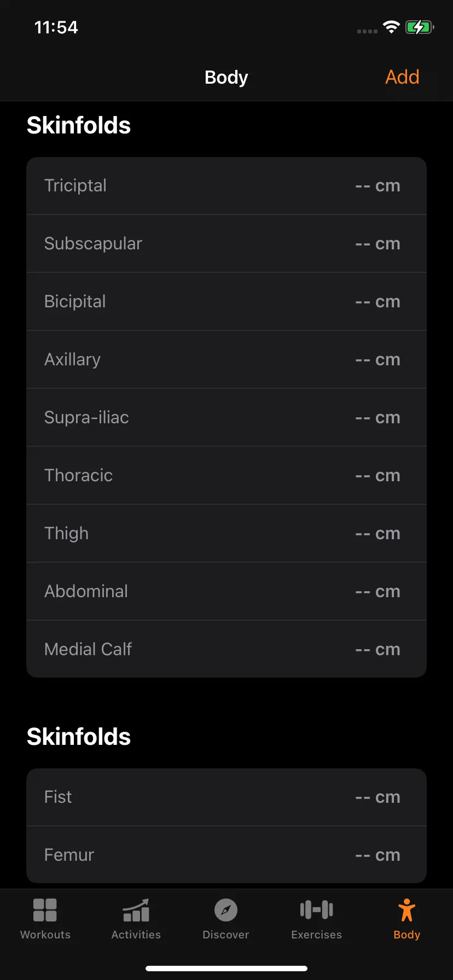Tap the battery charging icon

point(420,27)
